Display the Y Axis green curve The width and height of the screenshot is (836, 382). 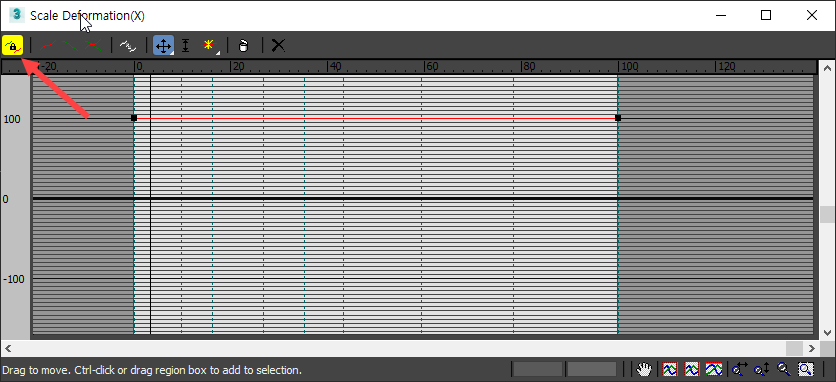click(x=70, y=45)
